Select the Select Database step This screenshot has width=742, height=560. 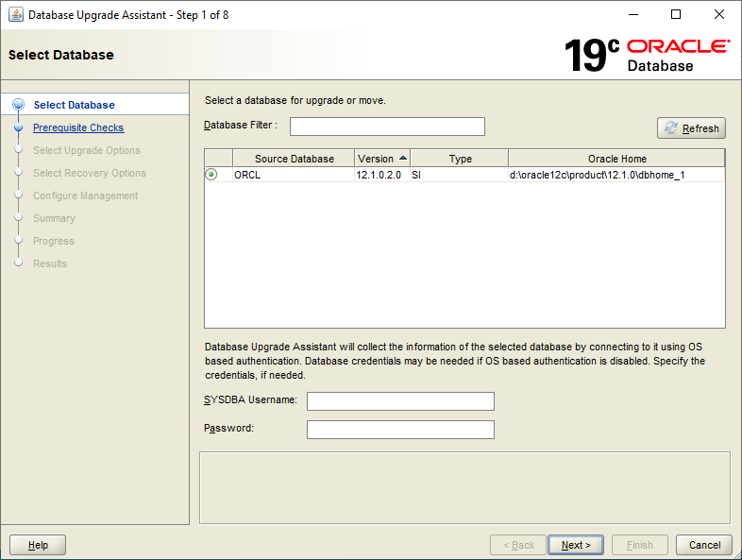(x=75, y=105)
